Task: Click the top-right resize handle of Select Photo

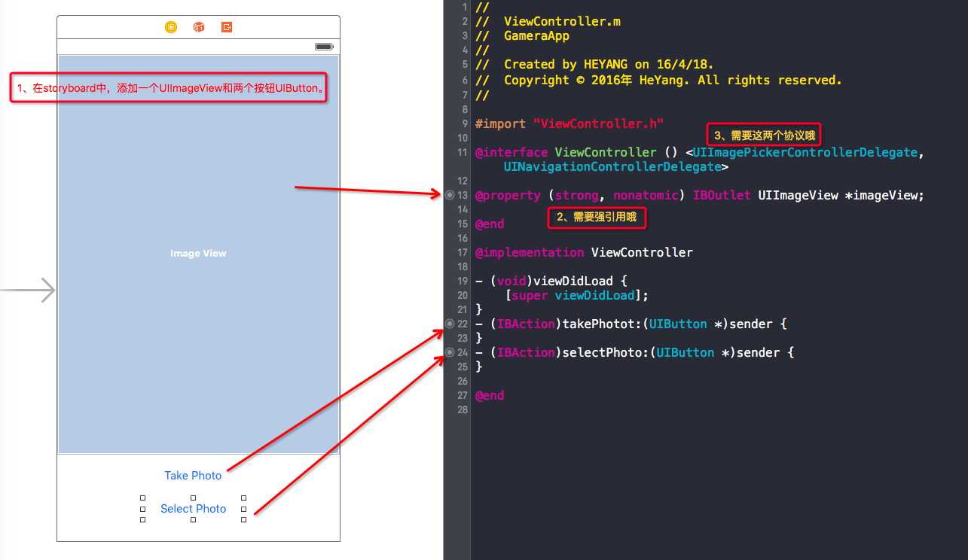Action: pos(243,498)
